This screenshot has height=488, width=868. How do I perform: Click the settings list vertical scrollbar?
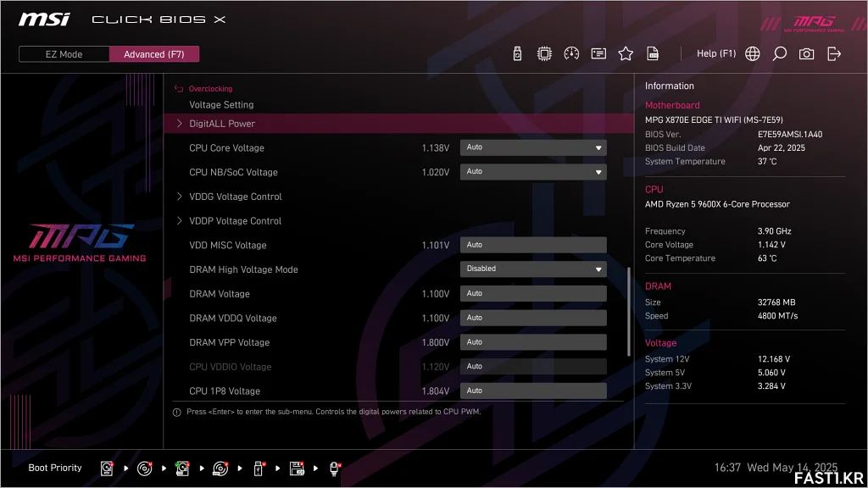[x=629, y=312]
